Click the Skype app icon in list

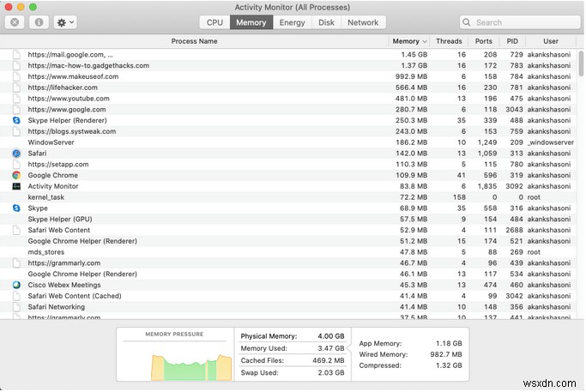click(x=16, y=208)
